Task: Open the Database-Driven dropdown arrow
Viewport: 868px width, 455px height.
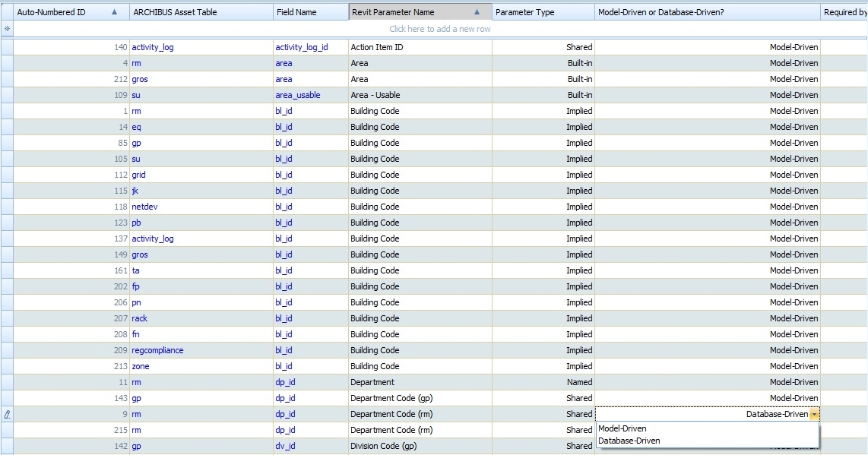Action: click(814, 415)
